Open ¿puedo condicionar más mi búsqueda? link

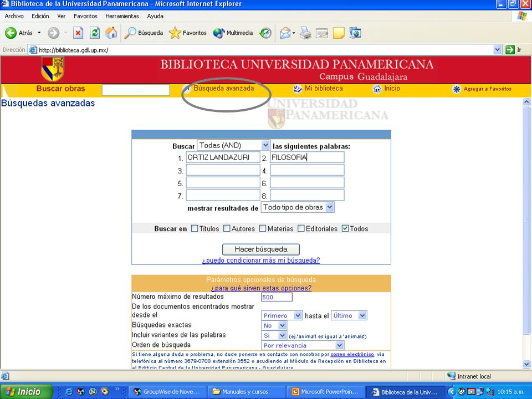pos(261,260)
